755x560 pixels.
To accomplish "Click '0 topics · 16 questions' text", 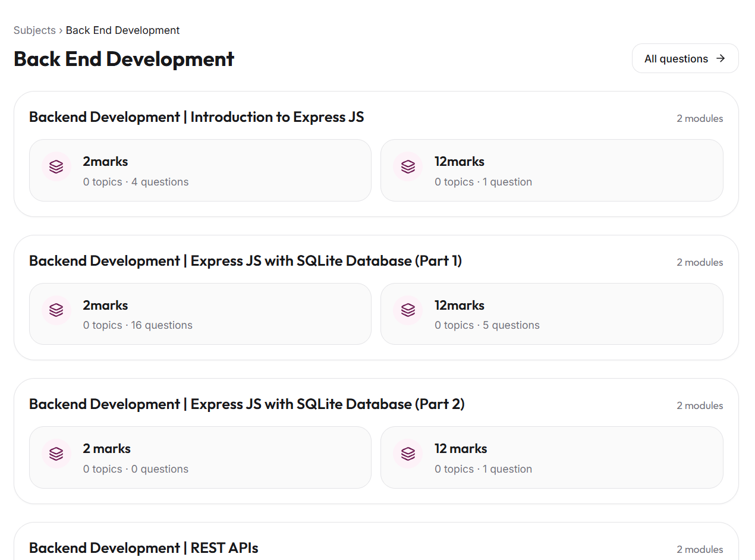I will (x=138, y=325).
